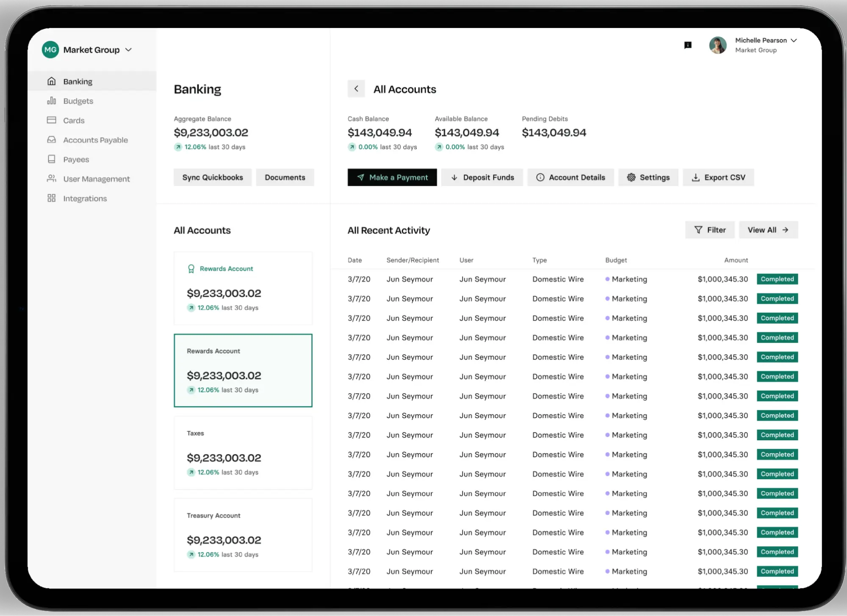This screenshot has width=847, height=616.
Task: Click the notification flag icon in header
Action: click(688, 45)
